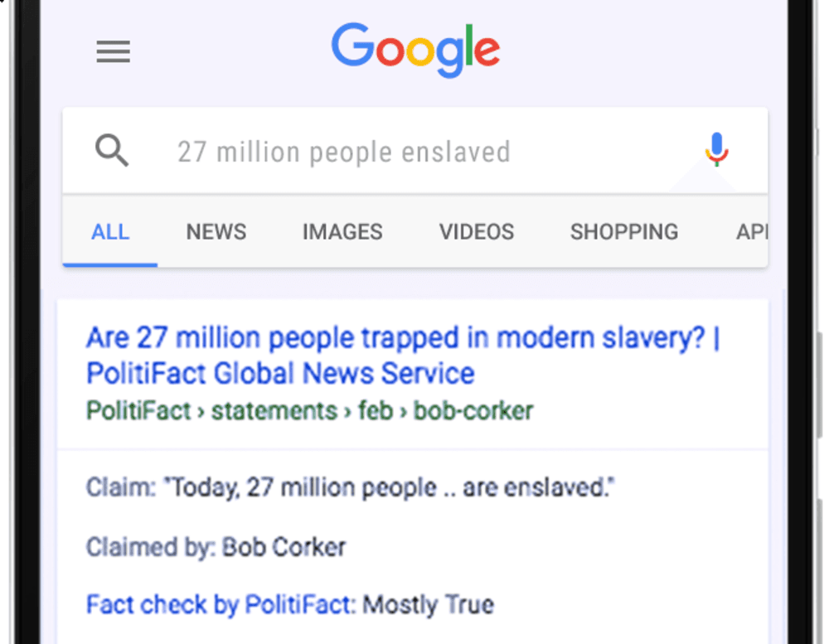
Task: Start voice search with the microphone
Action: click(x=717, y=151)
